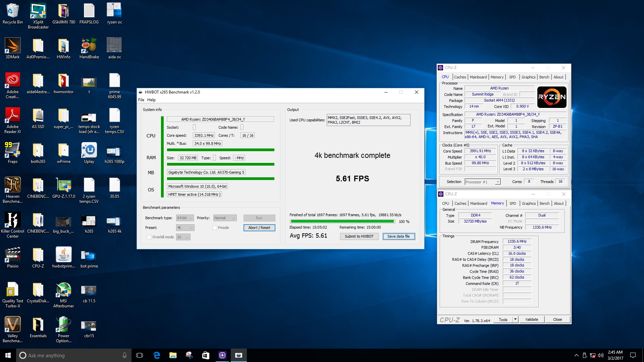The image size is (644, 362).
Task: Open Adobe Reader XI desktop shortcut
Action: pyautogui.click(x=13, y=120)
